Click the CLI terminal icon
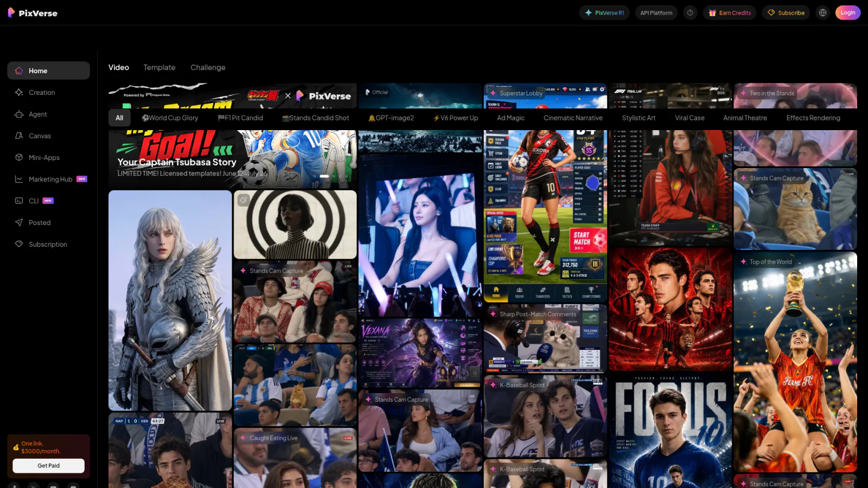Viewport: 868px width, 488px height. 19,201
